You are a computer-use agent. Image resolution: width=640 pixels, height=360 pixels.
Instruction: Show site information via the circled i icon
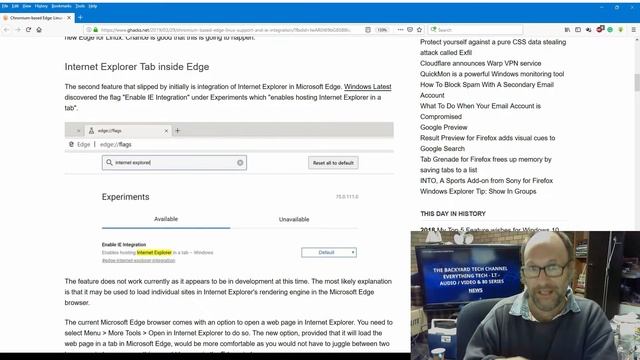tap(89, 30)
